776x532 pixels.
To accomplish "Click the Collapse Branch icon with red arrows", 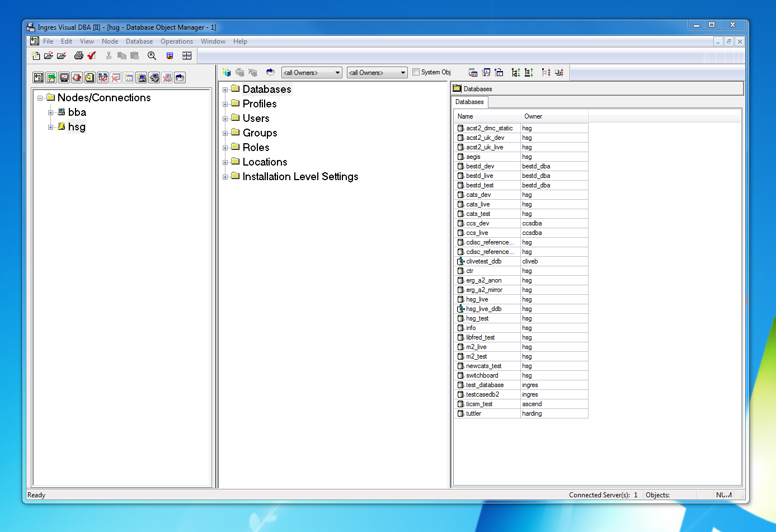I will (x=546, y=72).
